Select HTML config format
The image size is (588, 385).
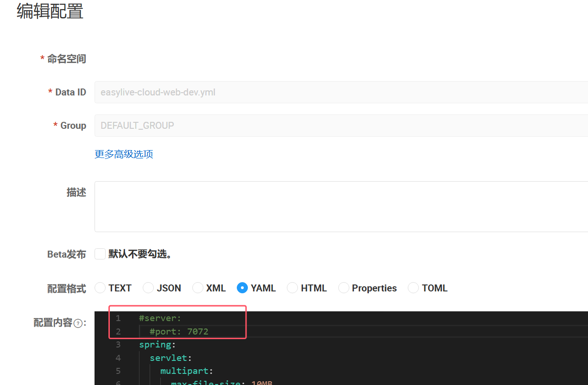(x=292, y=288)
